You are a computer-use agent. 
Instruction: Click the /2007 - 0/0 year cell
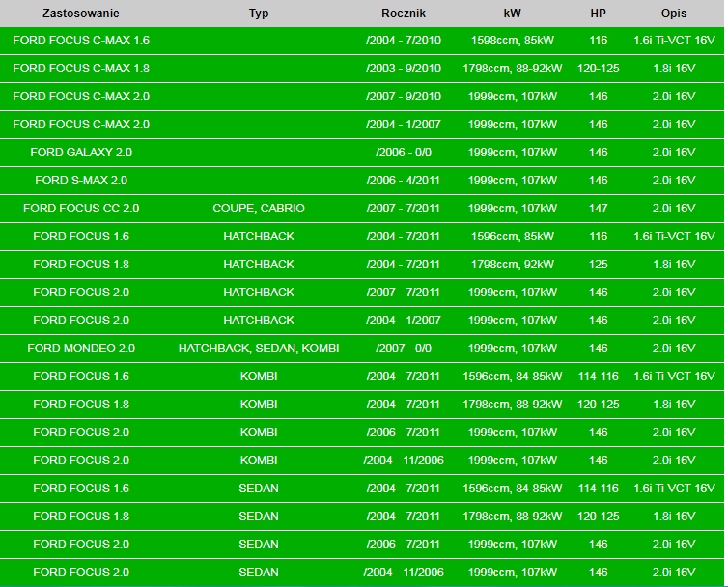tap(404, 349)
